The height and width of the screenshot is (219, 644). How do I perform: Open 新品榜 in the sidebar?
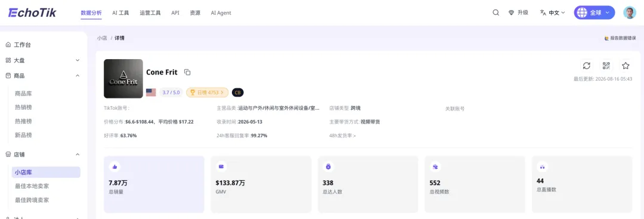[23, 135]
